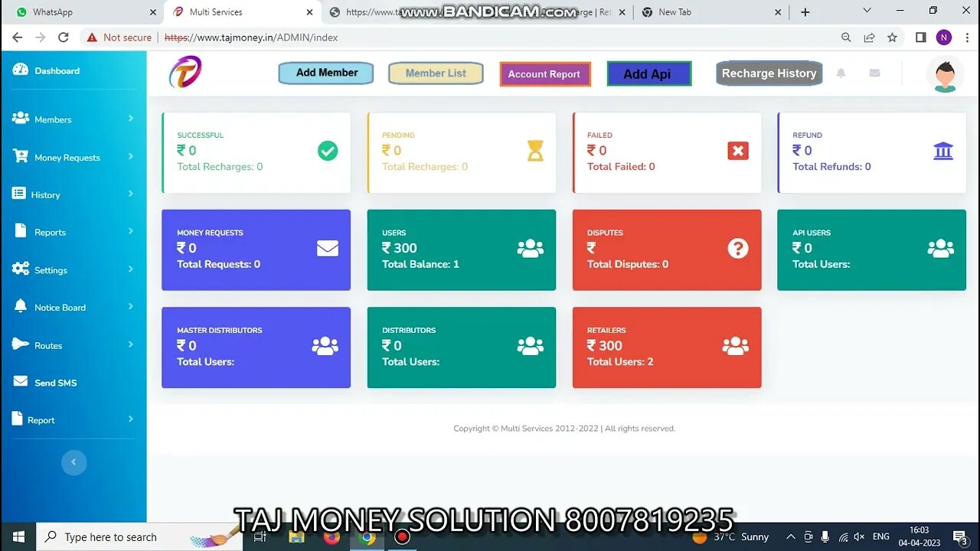Click the browser share page icon
The width and height of the screenshot is (980, 551).
869,37
